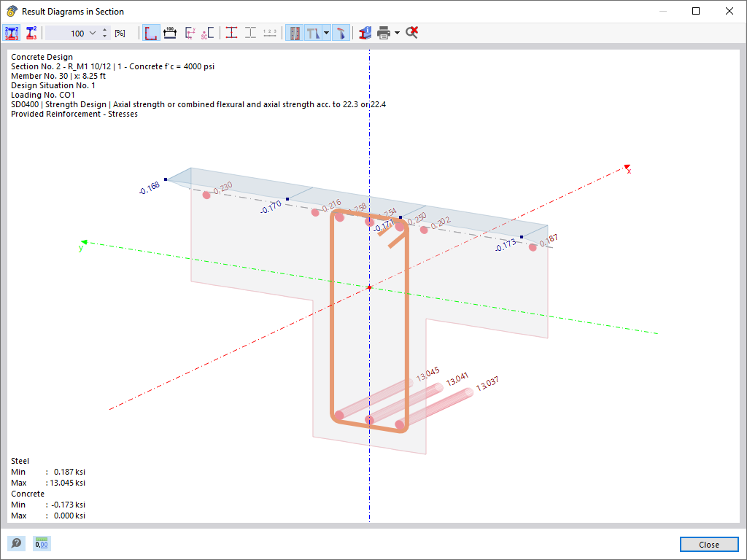Click the SC stress point coordinates icon

205,33
